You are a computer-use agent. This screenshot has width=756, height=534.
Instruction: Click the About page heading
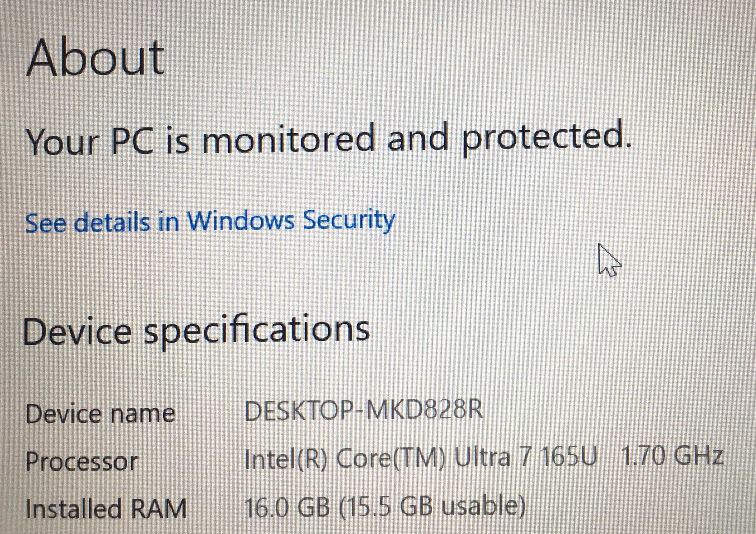95,58
